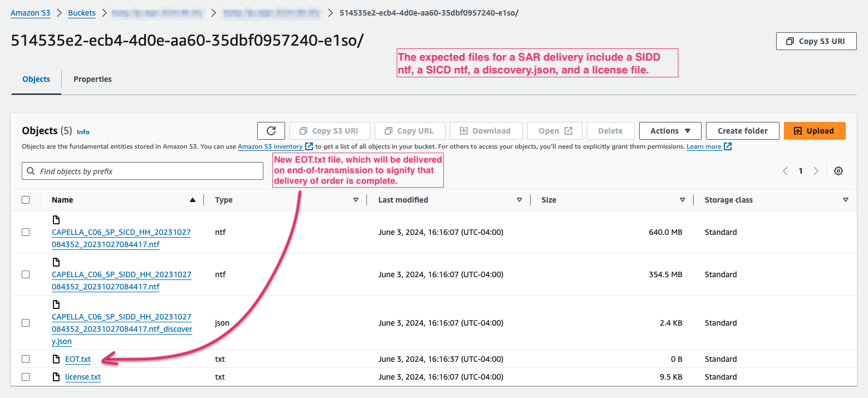Click the Download button
The width and height of the screenshot is (868, 398).
(486, 131)
